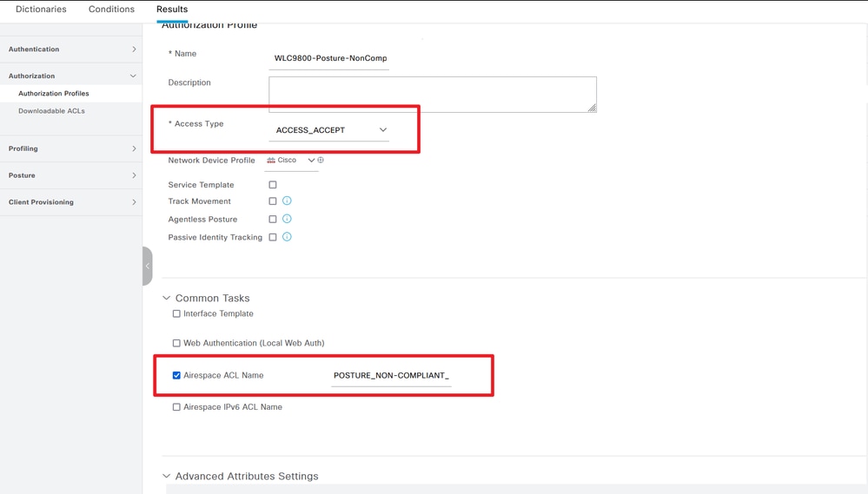Enable the Agentless Posture checkbox
The width and height of the screenshot is (868, 494).
point(272,219)
